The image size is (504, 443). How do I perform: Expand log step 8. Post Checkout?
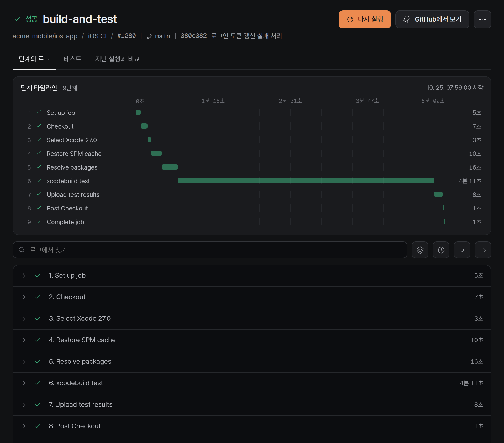pos(252,426)
